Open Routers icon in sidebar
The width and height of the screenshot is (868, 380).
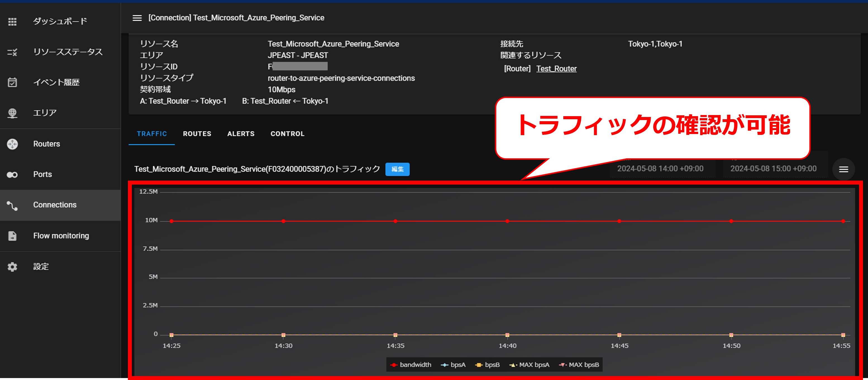point(13,144)
